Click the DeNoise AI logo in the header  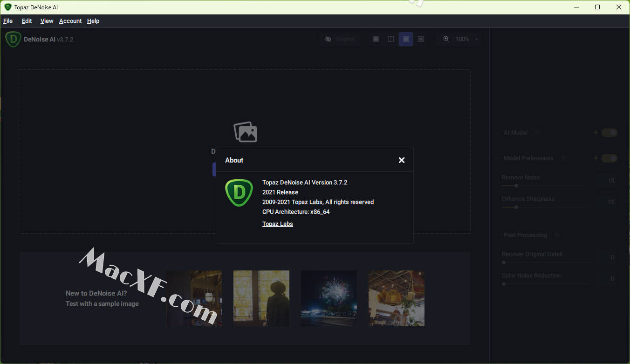13,39
